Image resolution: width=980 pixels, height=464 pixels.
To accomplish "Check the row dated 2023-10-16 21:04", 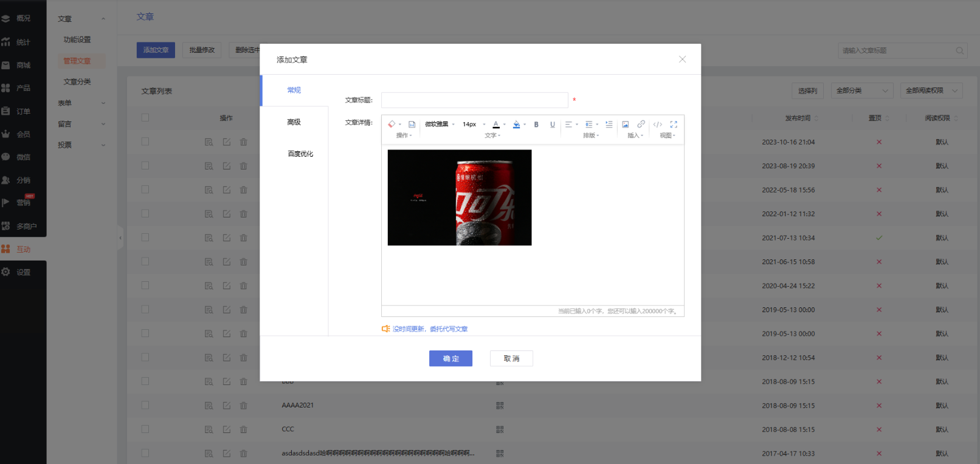I will (145, 142).
